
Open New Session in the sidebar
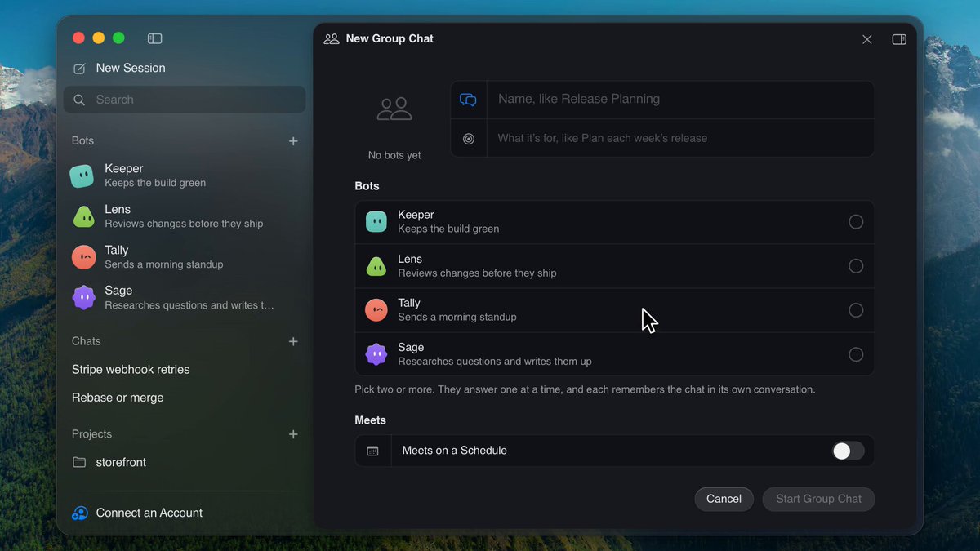coord(131,69)
